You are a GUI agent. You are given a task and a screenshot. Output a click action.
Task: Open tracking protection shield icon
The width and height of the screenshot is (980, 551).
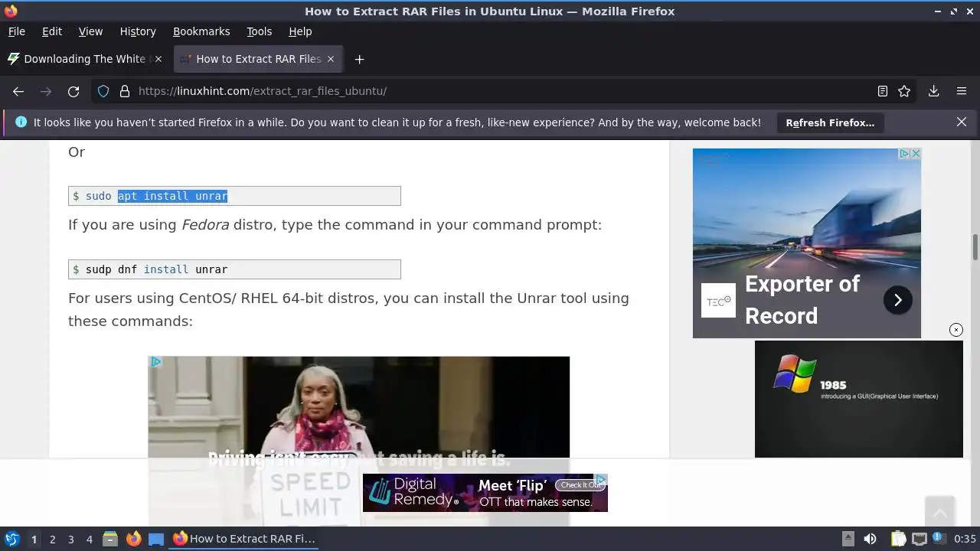click(103, 91)
